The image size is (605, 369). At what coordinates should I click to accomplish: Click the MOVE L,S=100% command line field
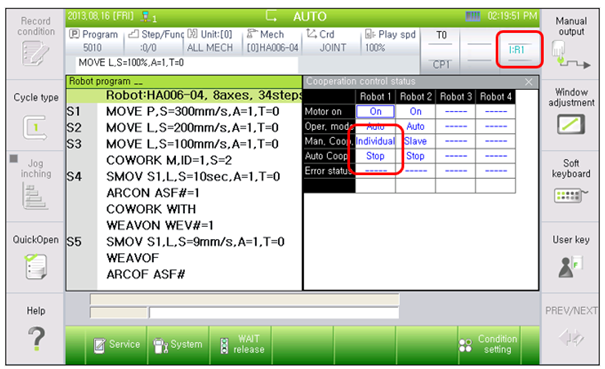coord(187,63)
